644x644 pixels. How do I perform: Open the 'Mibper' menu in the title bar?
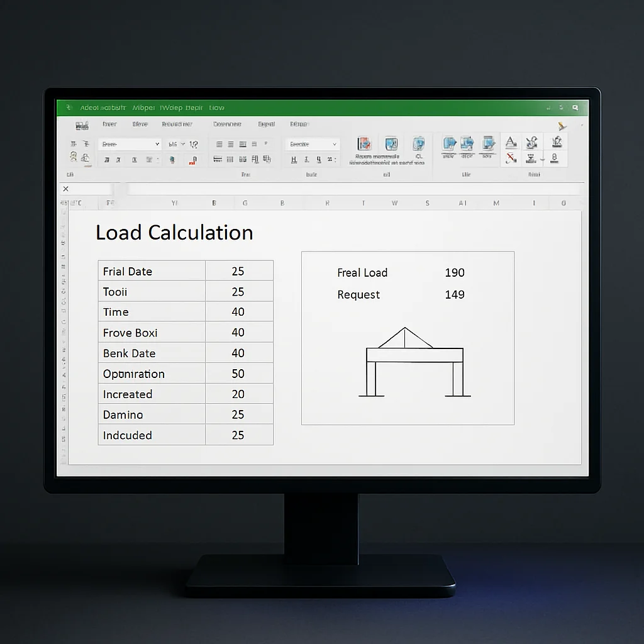click(143, 108)
